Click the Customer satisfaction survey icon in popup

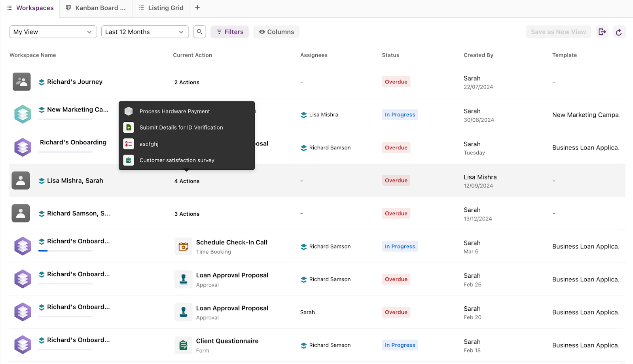(x=129, y=160)
